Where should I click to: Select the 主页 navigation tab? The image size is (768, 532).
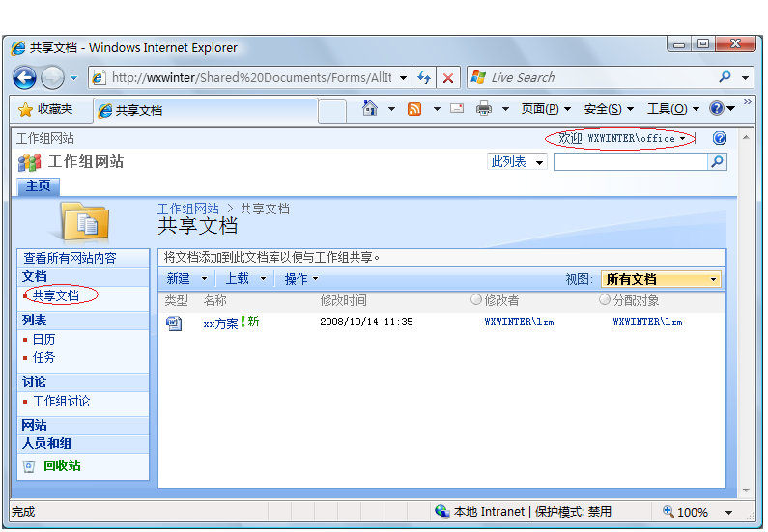point(39,186)
